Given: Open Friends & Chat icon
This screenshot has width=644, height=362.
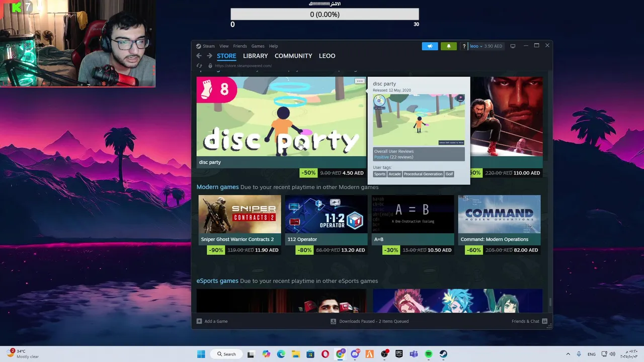Looking at the screenshot, I should [545, 321].
